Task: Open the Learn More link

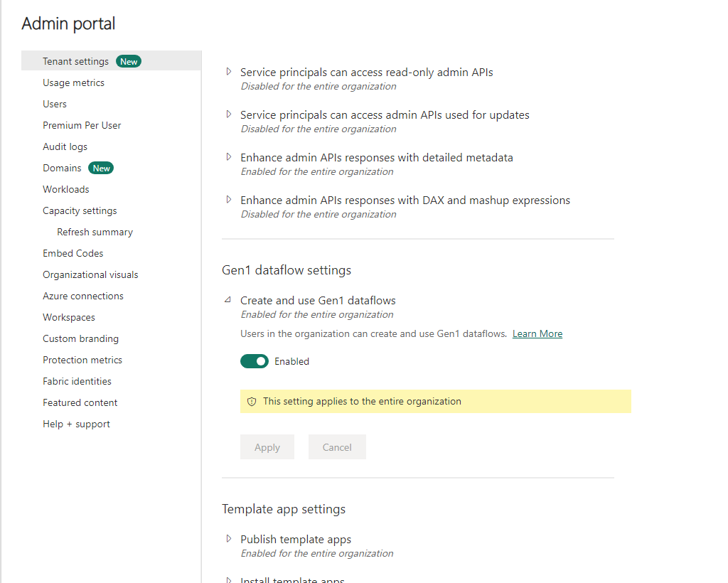Action: click(x=537, y=333)
